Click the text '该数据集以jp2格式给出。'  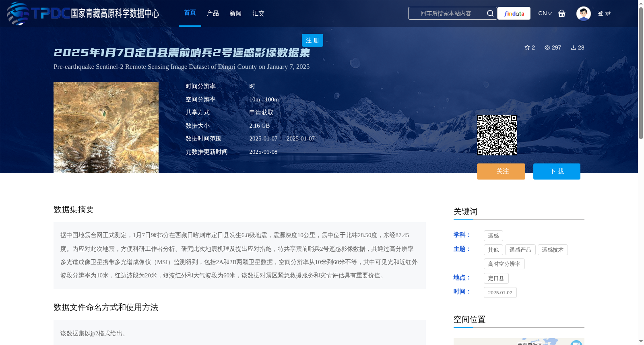[x=94, y=333]
